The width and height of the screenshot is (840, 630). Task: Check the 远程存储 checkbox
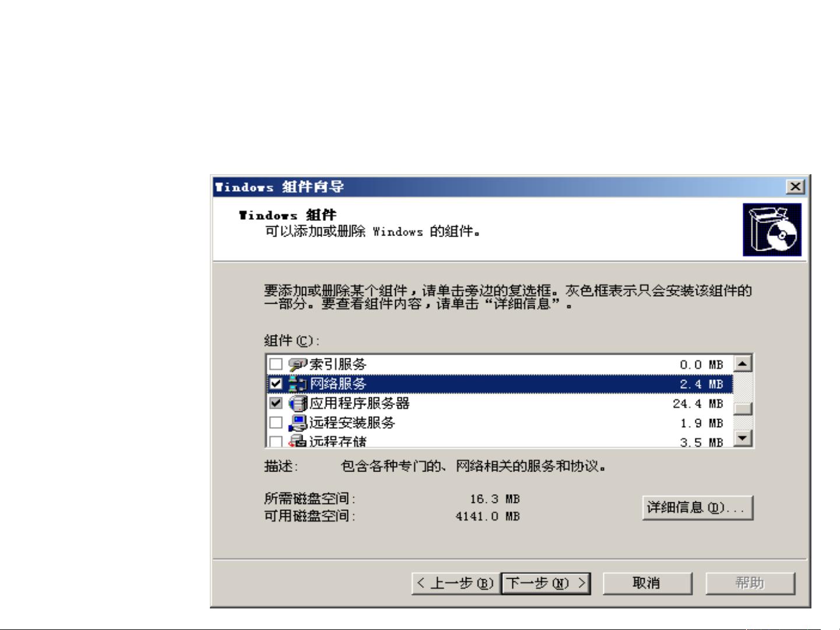275,442
